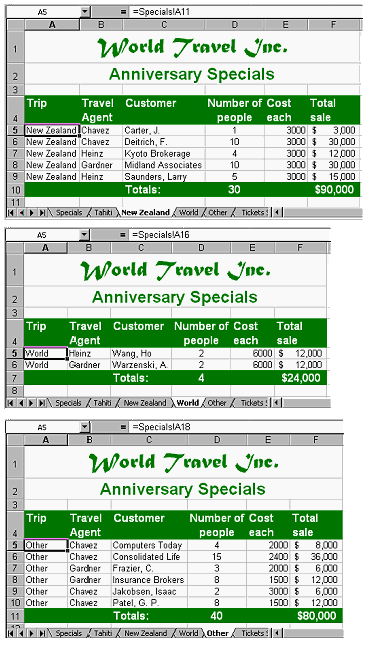Click horizontal scroll left arrow in New Zealand window
This screenshot has width=365, height=647.
(x=277, y=213)
